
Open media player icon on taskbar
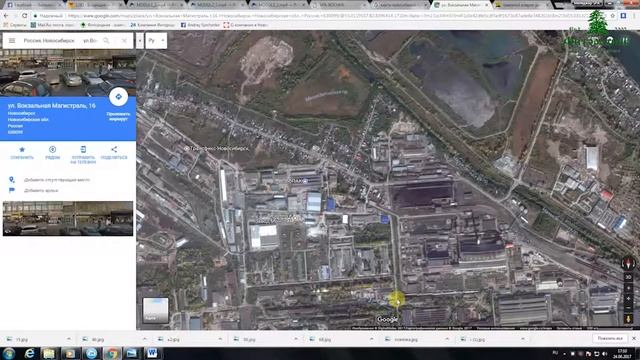(70, 353)
